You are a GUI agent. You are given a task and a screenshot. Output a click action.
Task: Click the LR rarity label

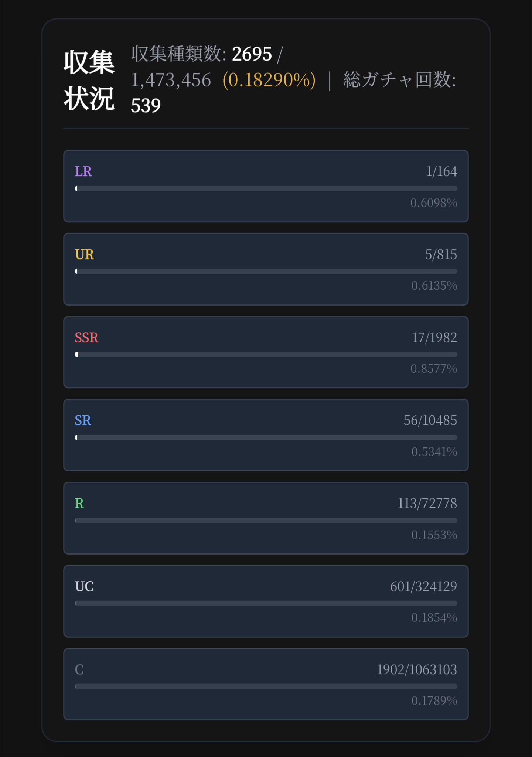(x=83, y=171)
